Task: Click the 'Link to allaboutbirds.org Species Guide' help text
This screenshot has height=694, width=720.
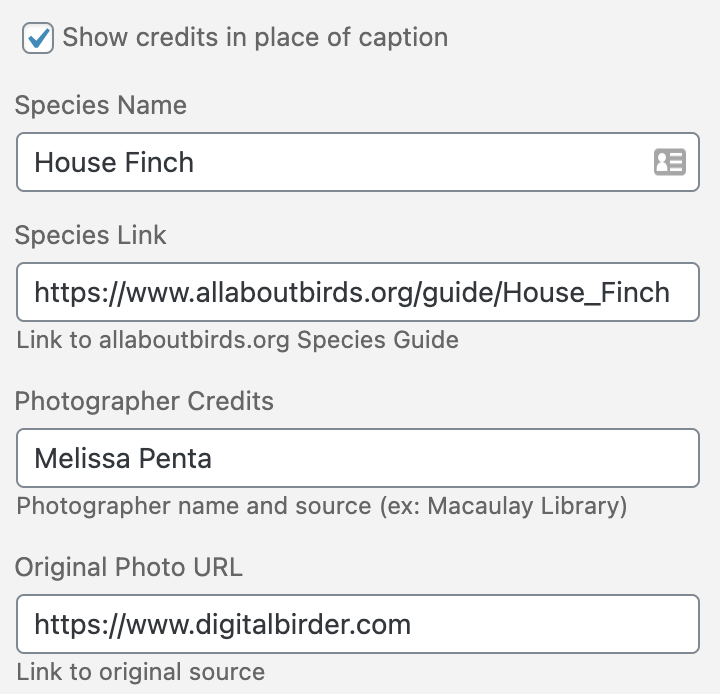Action: 237,340
